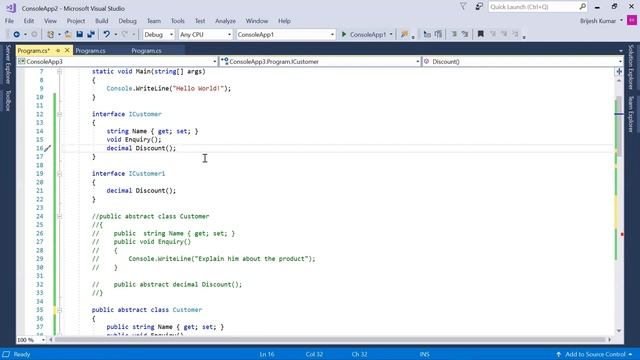Comment out the selected lines icon
640x360 pixels.
(454, 35)
